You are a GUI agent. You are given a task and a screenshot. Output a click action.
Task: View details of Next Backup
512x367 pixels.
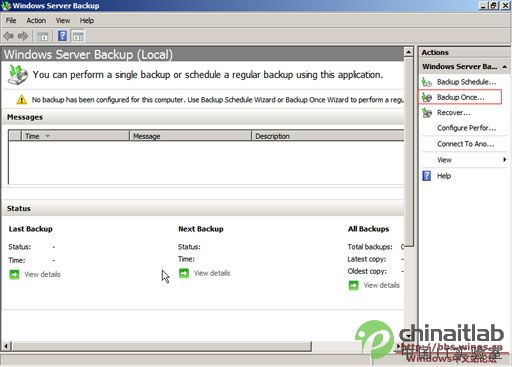click(212, 273)
